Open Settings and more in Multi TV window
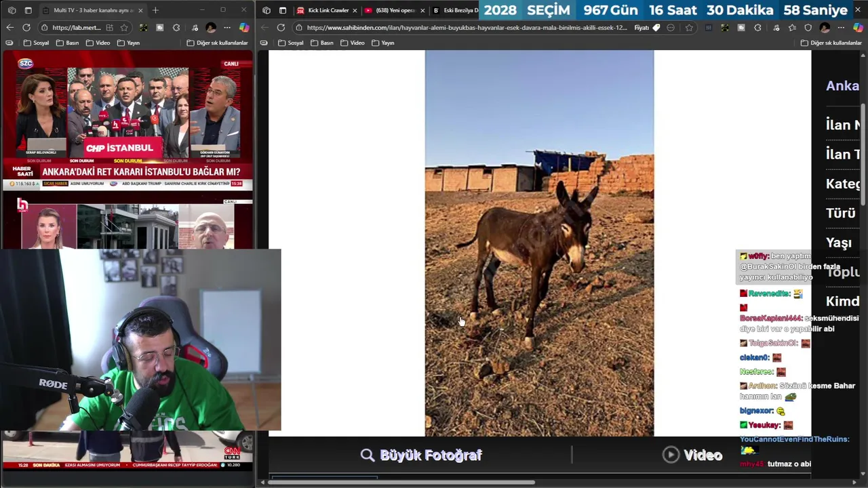This screenshot has width=868, height=488. point(227,27)
